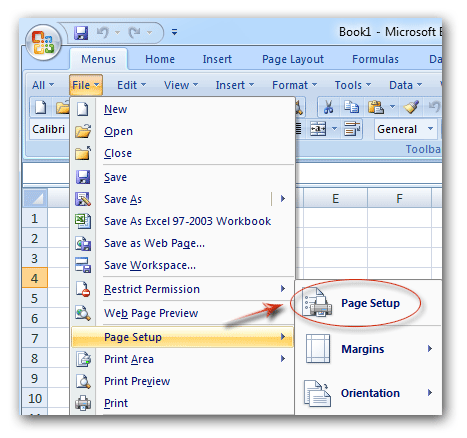Image resolution: width=467 pixels, height=438 pixels.
Task: Open the All menu dropdown
Action: [43, 85]
